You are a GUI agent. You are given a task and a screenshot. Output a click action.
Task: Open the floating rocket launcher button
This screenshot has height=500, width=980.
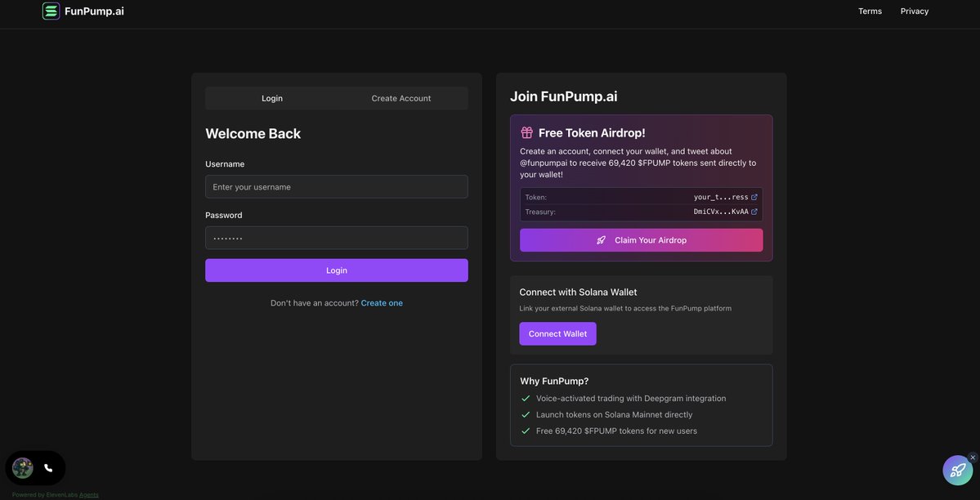[x=957, y=471]
